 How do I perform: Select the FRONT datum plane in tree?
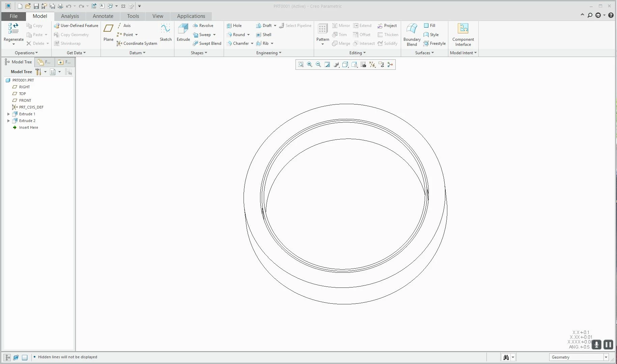pos(25,100)
